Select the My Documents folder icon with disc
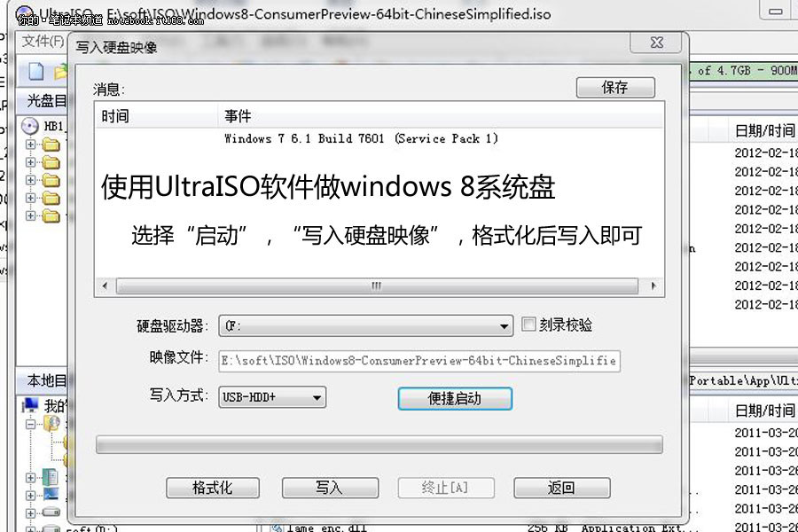 click(51, 423)
